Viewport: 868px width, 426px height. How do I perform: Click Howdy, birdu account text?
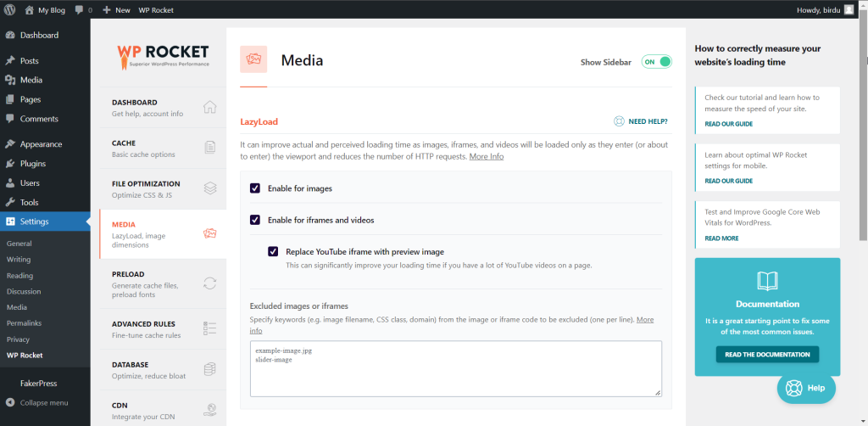818,10
